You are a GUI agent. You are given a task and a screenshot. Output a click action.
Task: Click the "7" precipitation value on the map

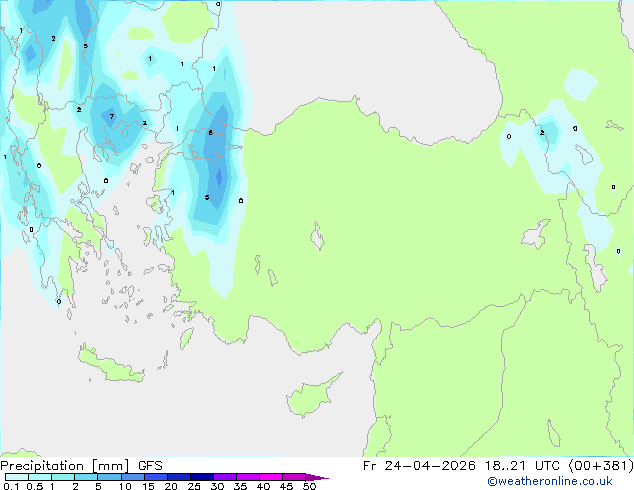click(112, 116)
